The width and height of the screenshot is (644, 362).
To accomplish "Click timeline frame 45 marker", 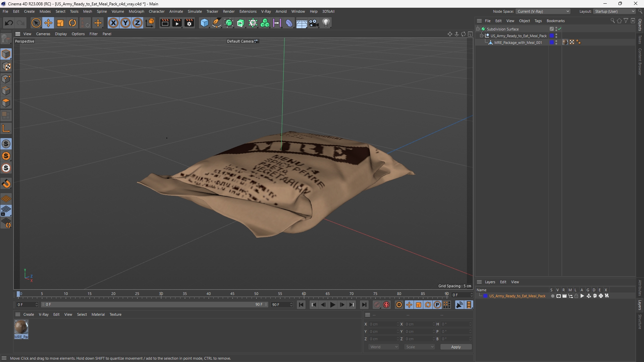I will click(232, 294).
